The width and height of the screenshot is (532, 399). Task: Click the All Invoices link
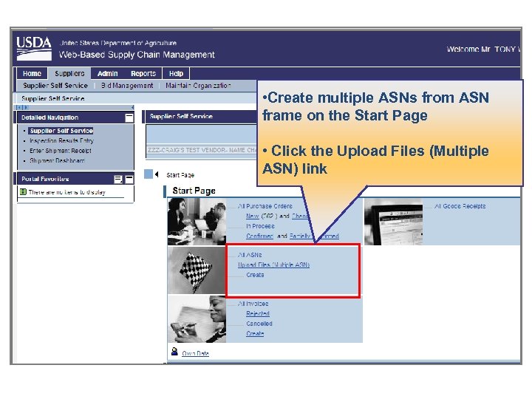[x=253, y=304]
